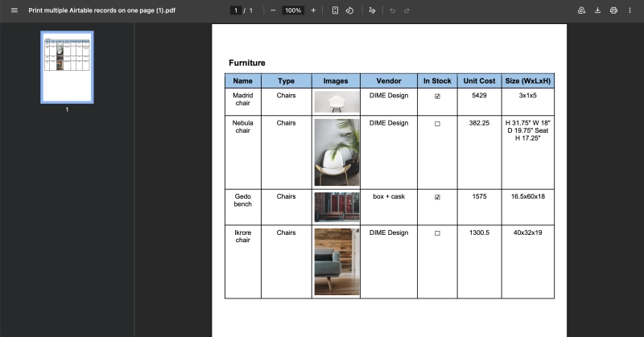Click the Nebula chair size description
This screenshot has height=337, width=644.
point(528,130)
